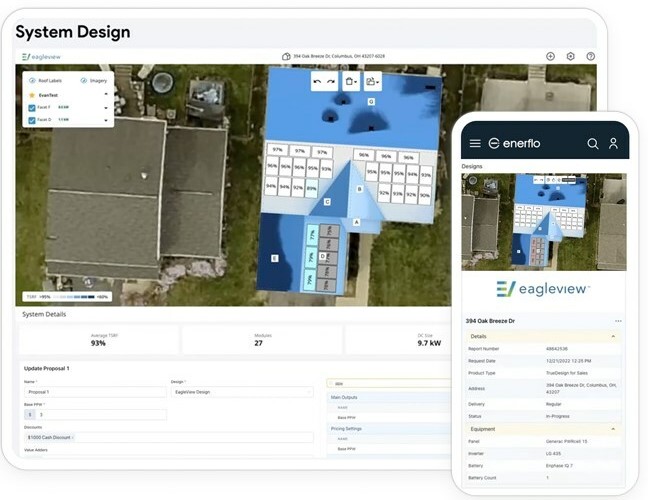Viewport: 648px width, 500px height.
Task: Click the Generac panel value
Action: (566, 441)
